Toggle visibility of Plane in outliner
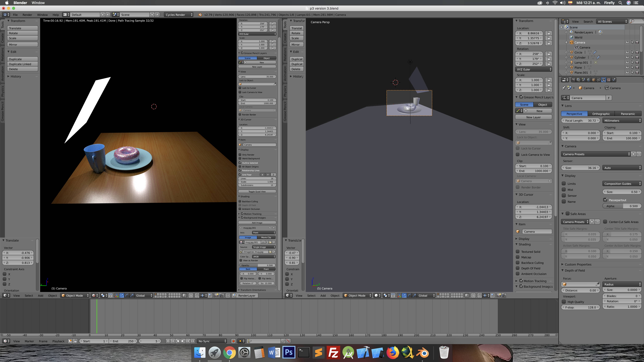The image size is (644, 362). [x=627, y=67]
